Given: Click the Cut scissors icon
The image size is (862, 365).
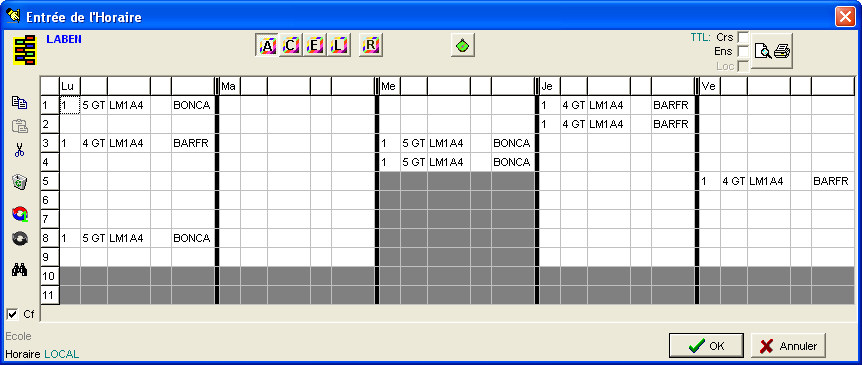Looking at the screenshot, I should [19, 150].
